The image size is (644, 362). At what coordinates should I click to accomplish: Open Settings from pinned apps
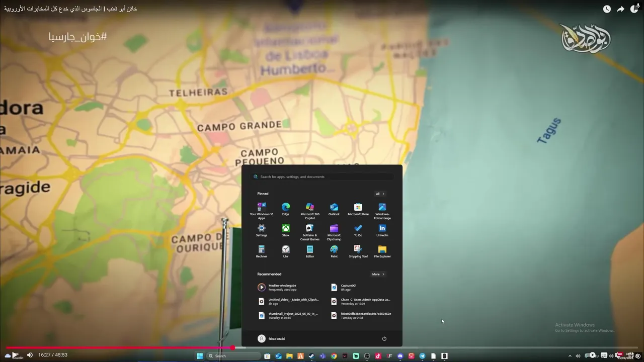pyautogui.click(x=262, y=230)
